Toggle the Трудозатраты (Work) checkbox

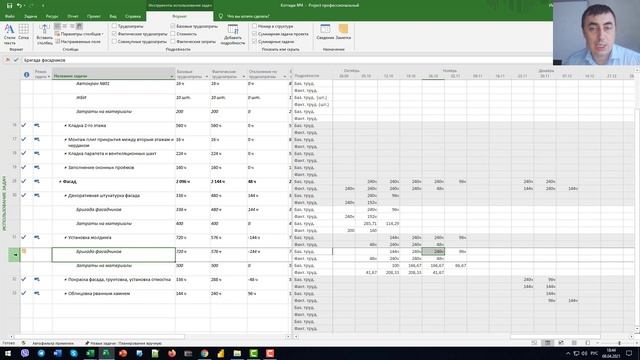pyautogui.click(x=114, y=26)
